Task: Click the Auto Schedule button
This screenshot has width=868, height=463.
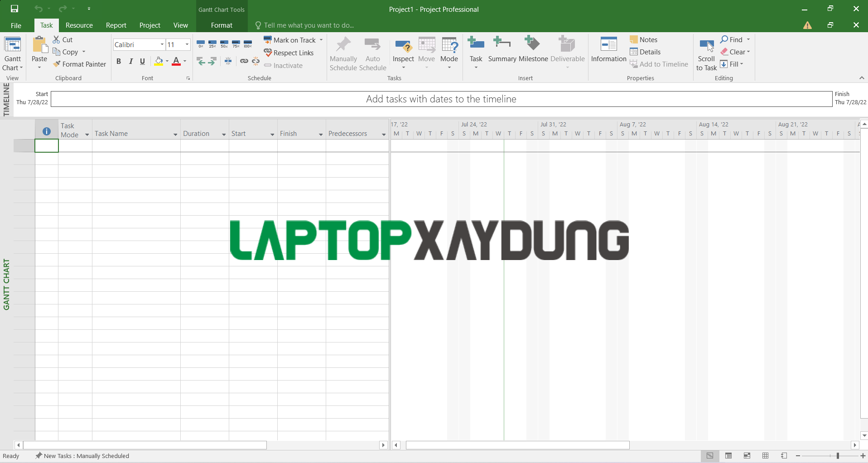Action: (372, 52)
